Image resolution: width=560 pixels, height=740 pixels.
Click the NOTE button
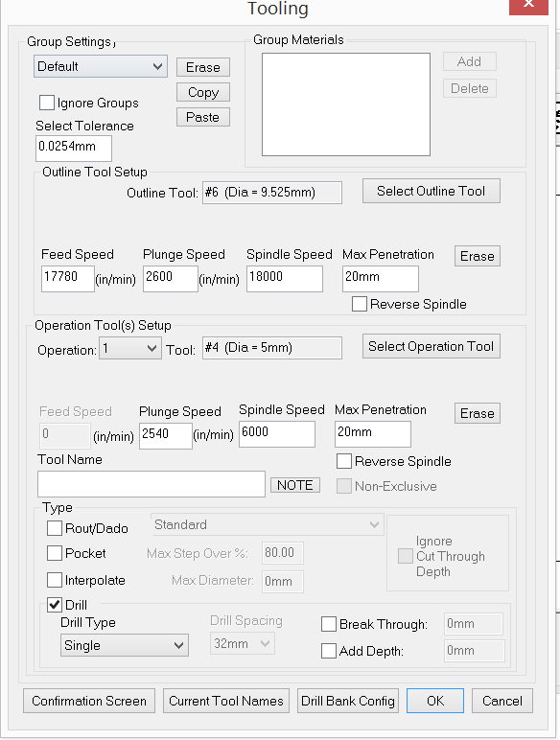point(295,485)
